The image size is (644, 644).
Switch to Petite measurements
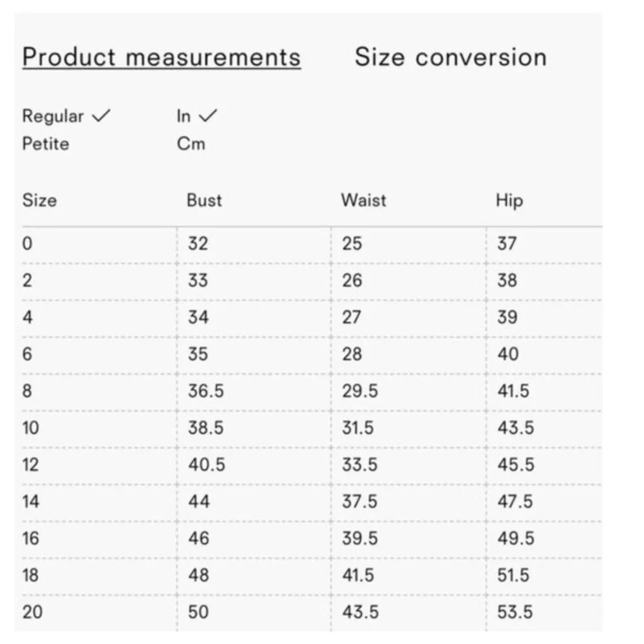[45, 144]
